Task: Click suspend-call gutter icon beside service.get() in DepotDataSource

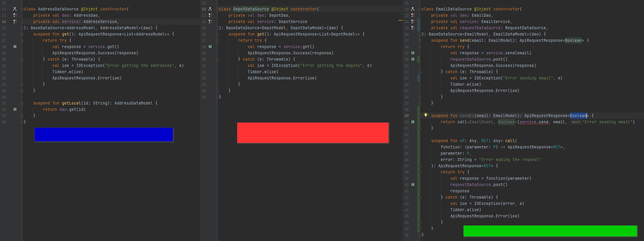Action: [x=210, y=47]
